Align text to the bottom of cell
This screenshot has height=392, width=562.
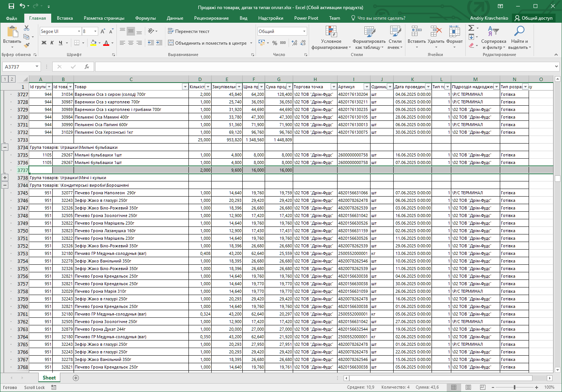pos(139,31)
